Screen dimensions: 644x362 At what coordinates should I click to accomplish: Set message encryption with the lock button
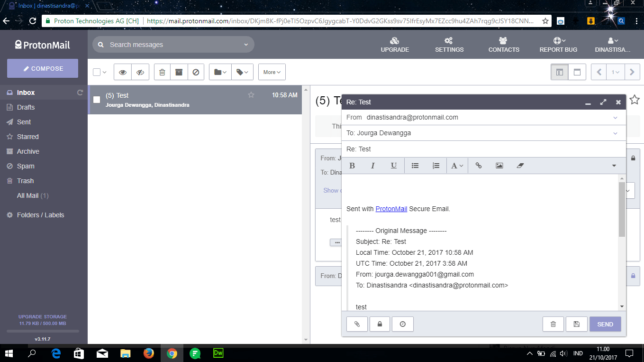(380, 324)
